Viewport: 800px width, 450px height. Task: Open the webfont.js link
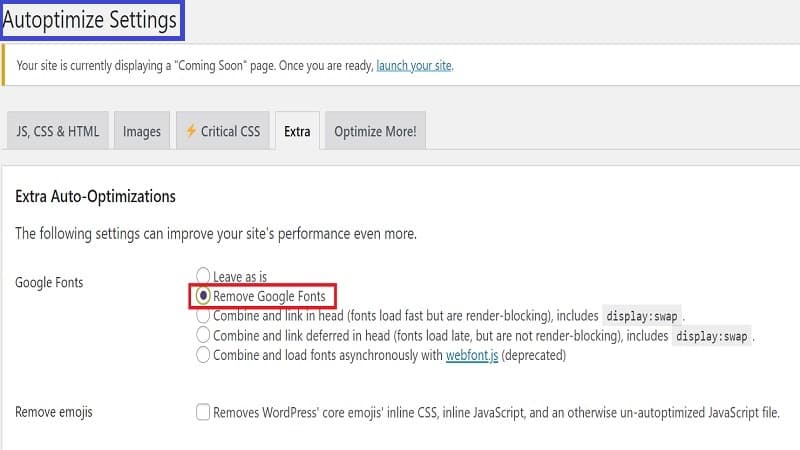[472, 355]
